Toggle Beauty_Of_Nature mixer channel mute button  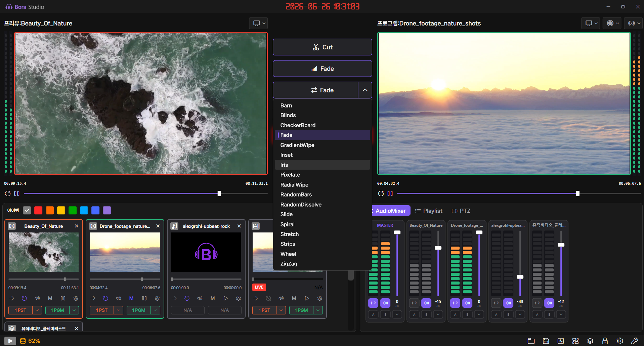pyautogui.click(x=426, y=303)
